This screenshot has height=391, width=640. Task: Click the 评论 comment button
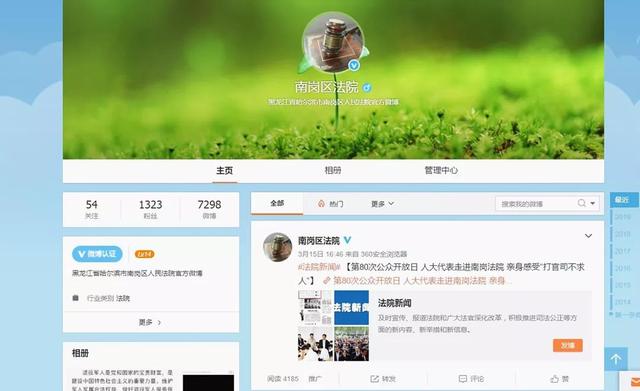pyautogui.click(x=471, y=379)
